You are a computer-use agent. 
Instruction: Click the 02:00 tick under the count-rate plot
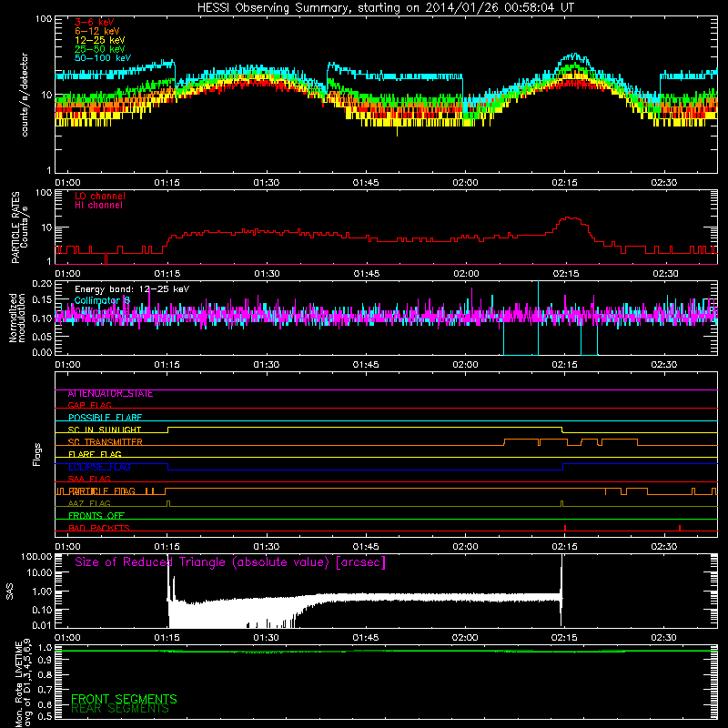coord(465,183)
